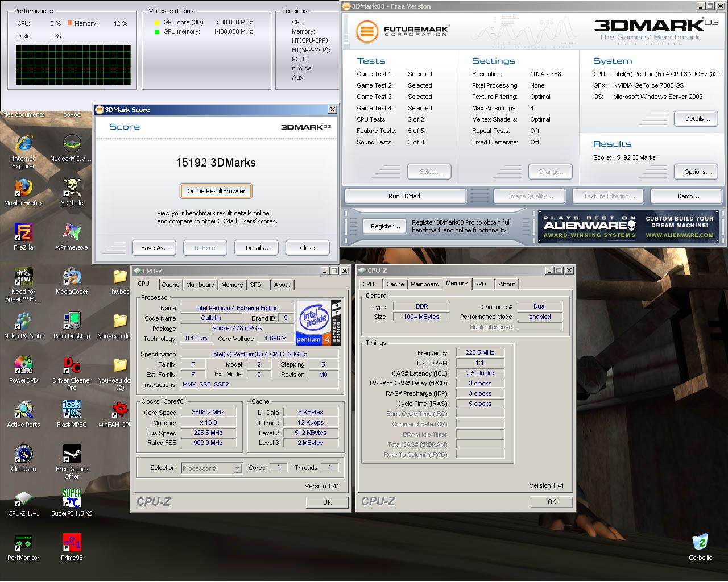
Task: Click Register button in 3DMark03
Action: point(385,226)
